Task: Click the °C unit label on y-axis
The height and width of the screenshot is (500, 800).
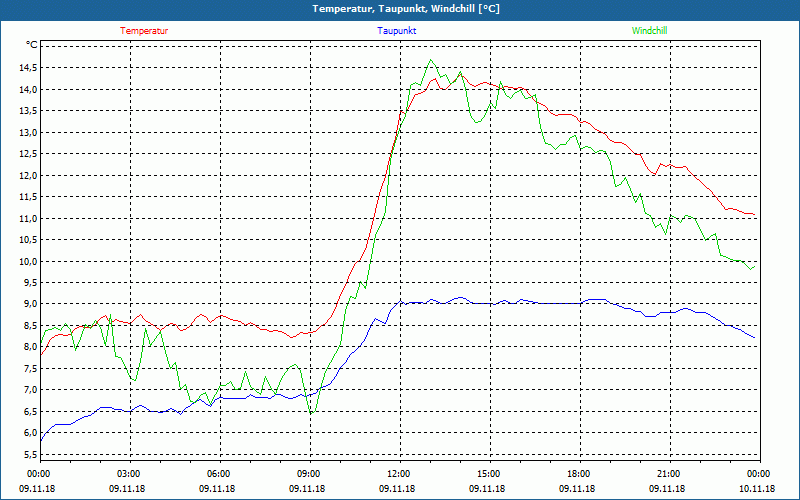Action: click(32, 45)
